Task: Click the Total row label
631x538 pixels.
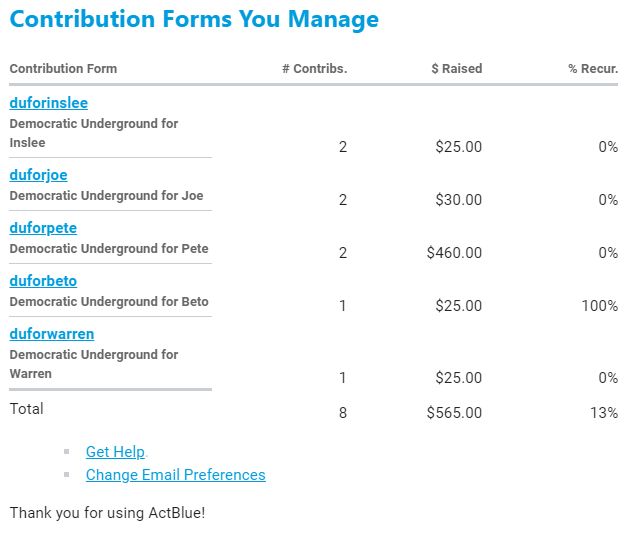Action: pyautogui.click(x=27, y=409)
